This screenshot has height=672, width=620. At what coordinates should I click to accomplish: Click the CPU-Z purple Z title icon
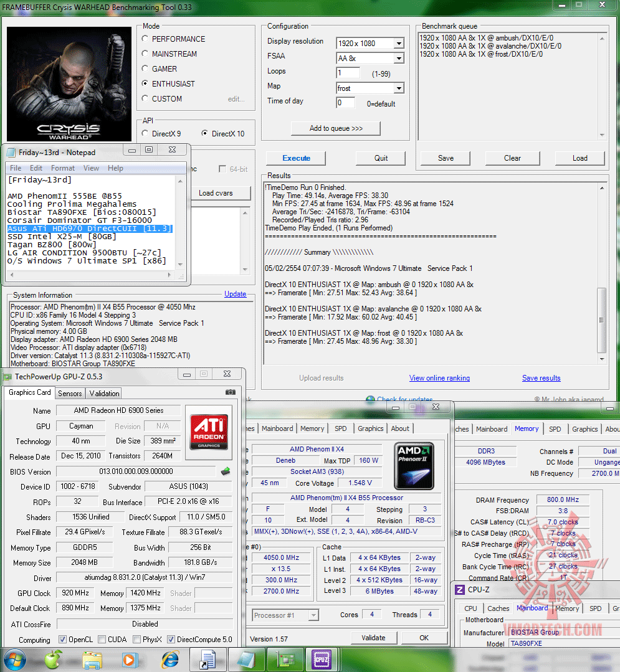460,590
